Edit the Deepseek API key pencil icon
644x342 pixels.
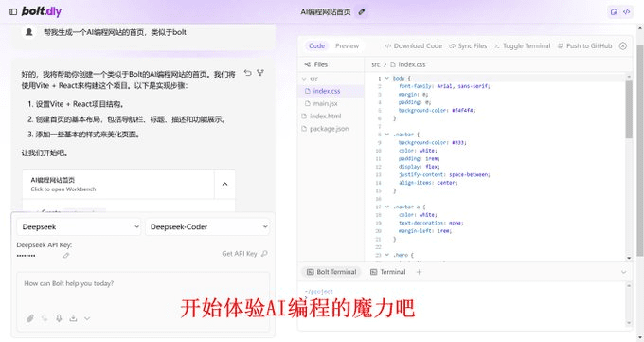[x=66, y=256]
